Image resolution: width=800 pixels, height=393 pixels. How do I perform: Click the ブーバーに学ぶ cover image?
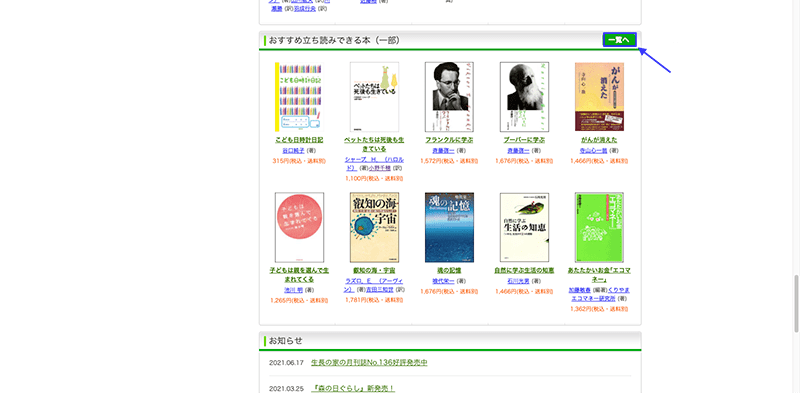(524, 97)
